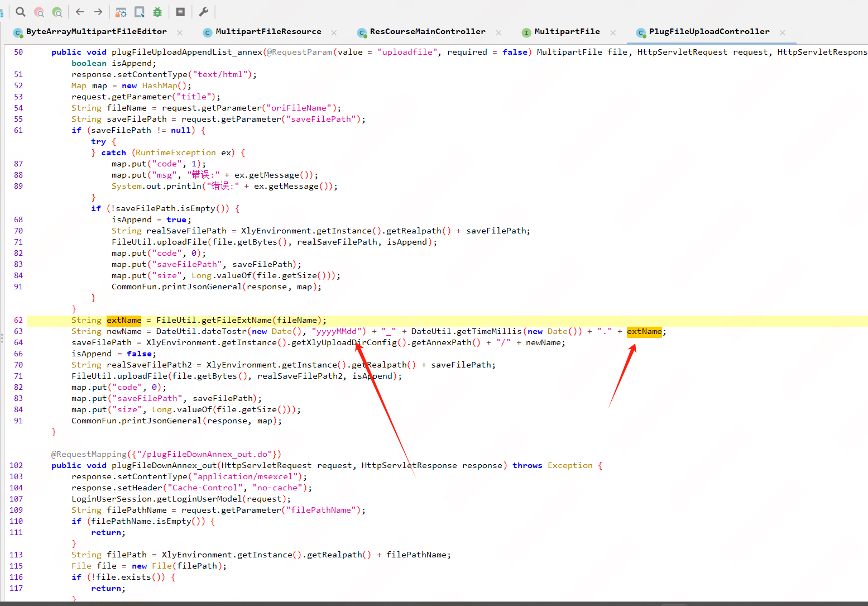This screenshot has height=606, width=868.
Task: Click the getTimeMillis method call
Action: (x=489, y=331)
